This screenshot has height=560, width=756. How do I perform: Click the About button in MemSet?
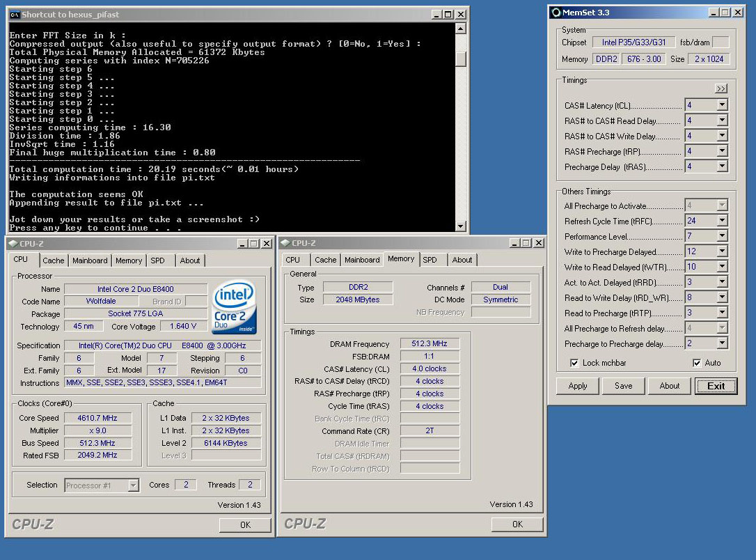(x=670, y=386)
